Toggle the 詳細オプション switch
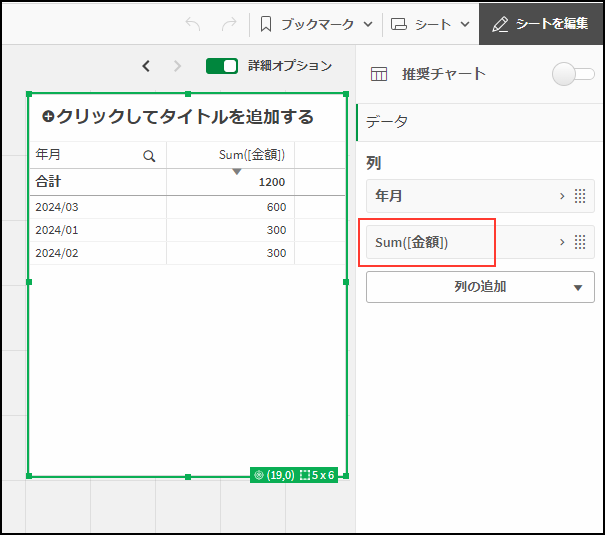This screenshot has height=535, width=605. [x=222, y=66]
